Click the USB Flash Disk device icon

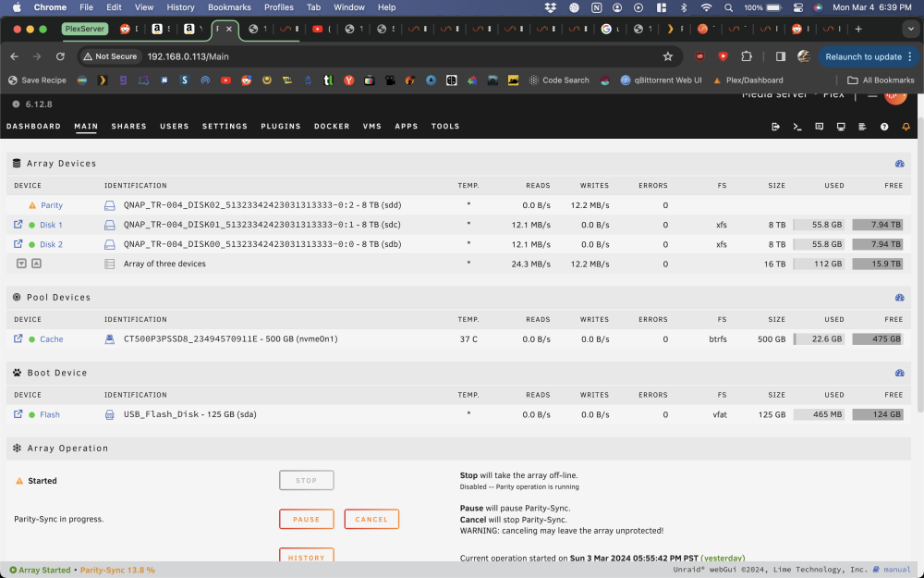[x=110, y=414]
